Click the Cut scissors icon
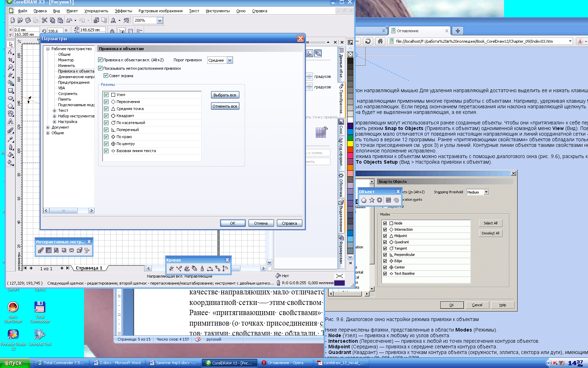The width and height of the screenshot is (588, 368). [x=44, y=20]
